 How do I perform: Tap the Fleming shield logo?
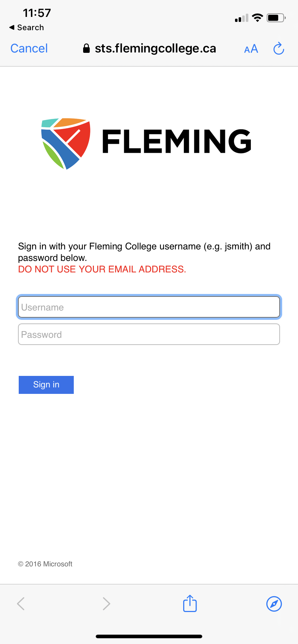[x=66, y=143]
